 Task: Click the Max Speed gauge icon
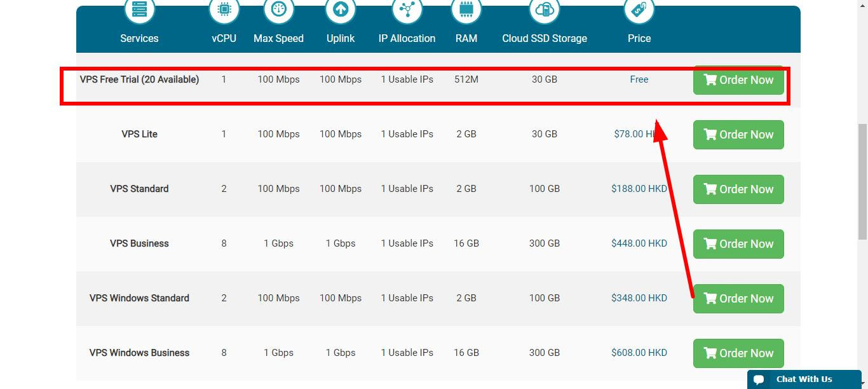coord(278,10)
